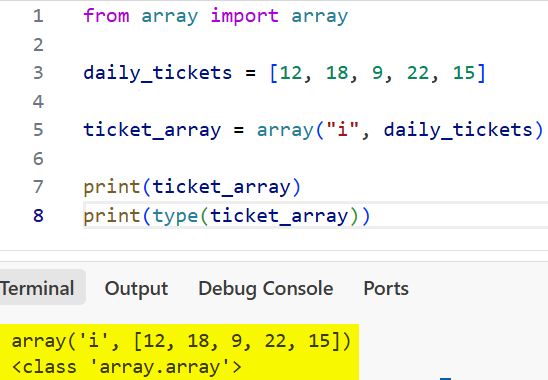Click 'ticket_array' variable on line 5

pyautogui.click(x=152, y=130)
